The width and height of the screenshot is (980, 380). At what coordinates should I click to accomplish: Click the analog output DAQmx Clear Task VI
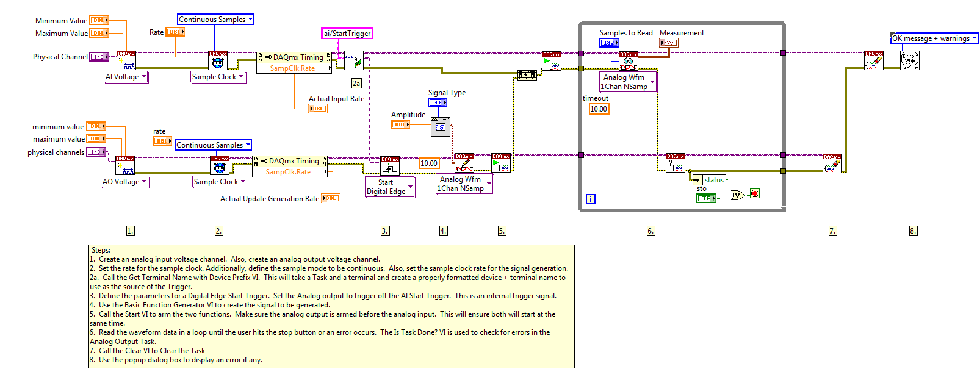pos(832,163)
